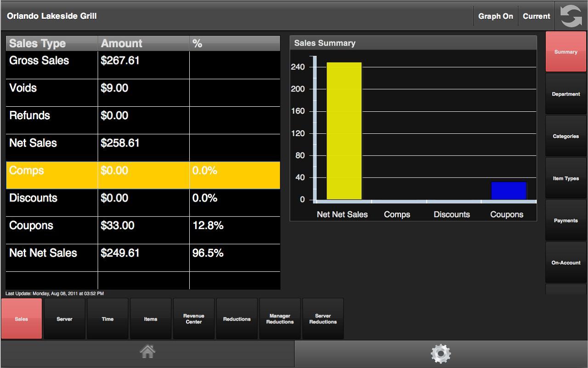Click the Sales Summary chart title
The height and width of the screenshot is (368, 588).
(325, 43)
